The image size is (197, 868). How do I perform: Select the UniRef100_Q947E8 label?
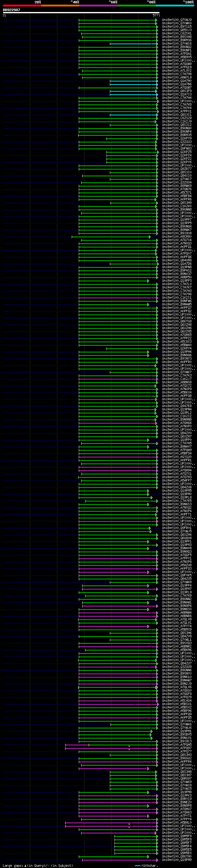(x=177, y=406)
